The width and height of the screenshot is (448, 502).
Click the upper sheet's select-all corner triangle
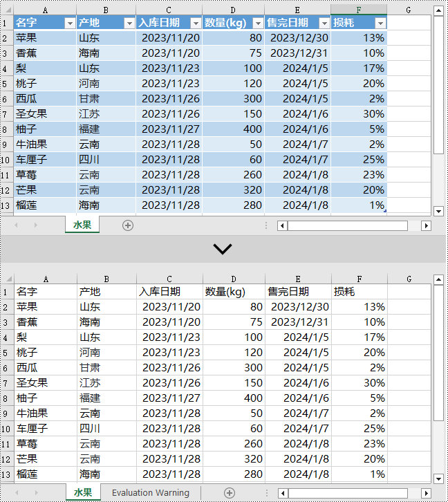(8, 10)
